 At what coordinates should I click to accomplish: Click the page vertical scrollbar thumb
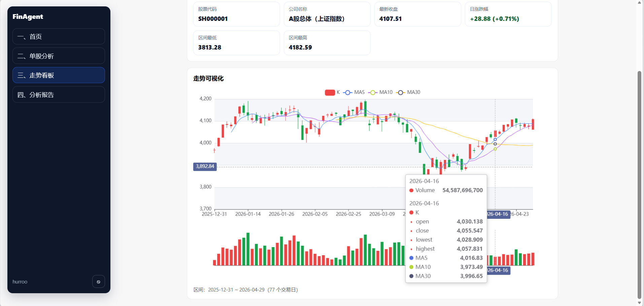[639, 184]
